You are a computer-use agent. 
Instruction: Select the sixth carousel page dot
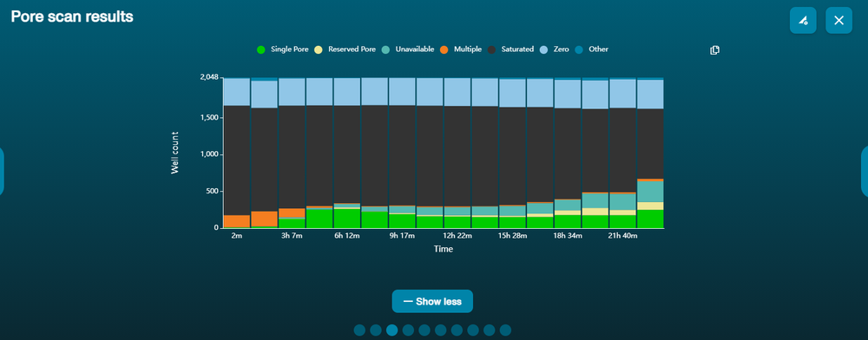[x=441, y=330]
